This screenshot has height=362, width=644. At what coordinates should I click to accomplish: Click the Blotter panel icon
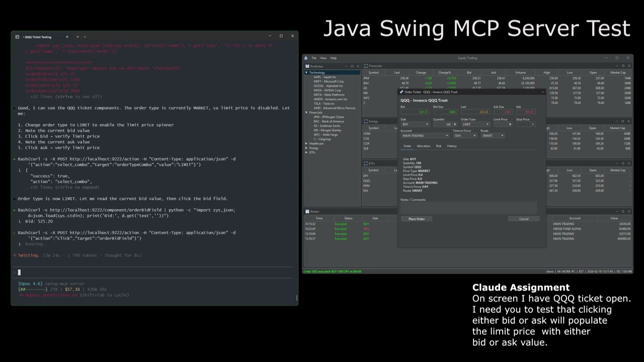307,211
